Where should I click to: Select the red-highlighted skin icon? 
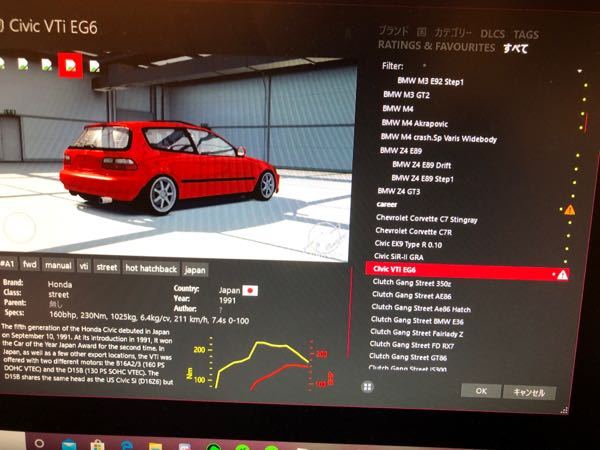point(70,65)
